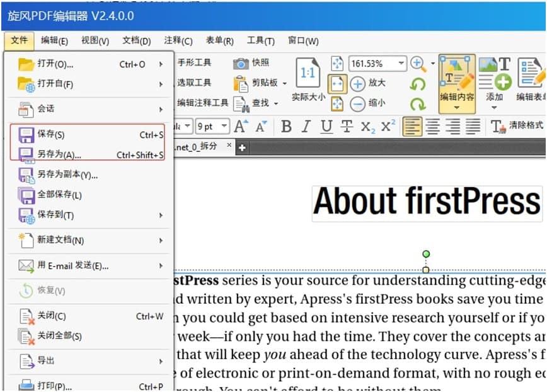Open the 视图(V) menu
Viewport: 547px width, 392px height.
pyautogui.click(x=95, y=41)
